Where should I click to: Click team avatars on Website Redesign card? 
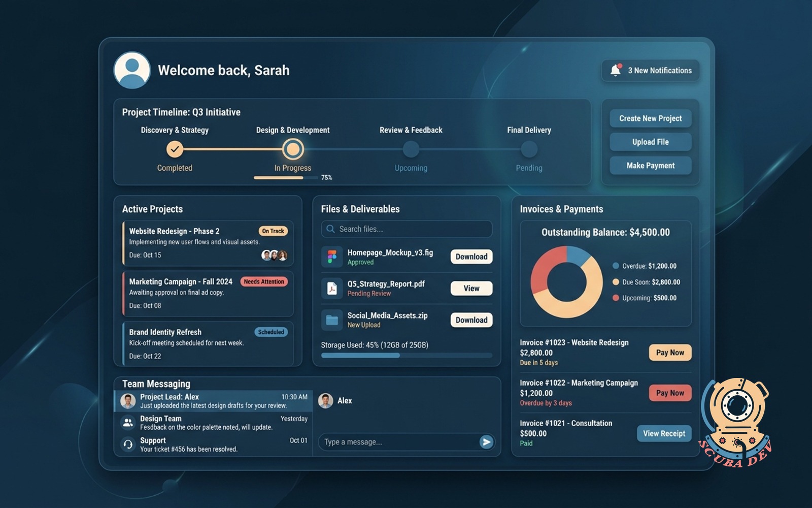pyautogui.click(x=274, y=255)
